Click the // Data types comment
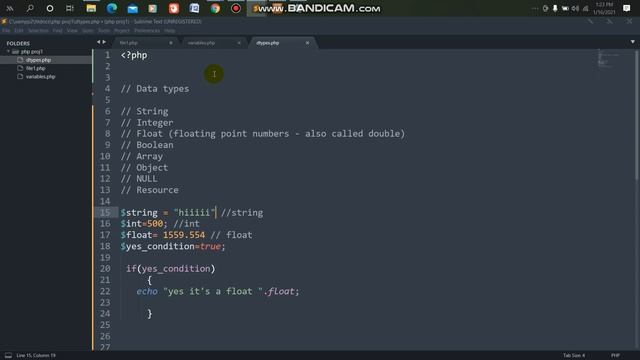Viewport: 640px width, 360px height. (x=155, y=89)
